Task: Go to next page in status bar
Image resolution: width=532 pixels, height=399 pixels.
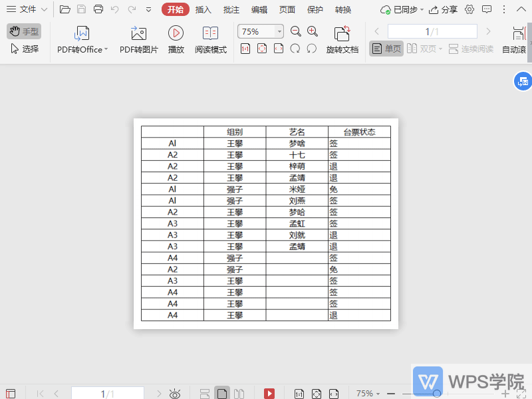Action: (x=159, y=394)
